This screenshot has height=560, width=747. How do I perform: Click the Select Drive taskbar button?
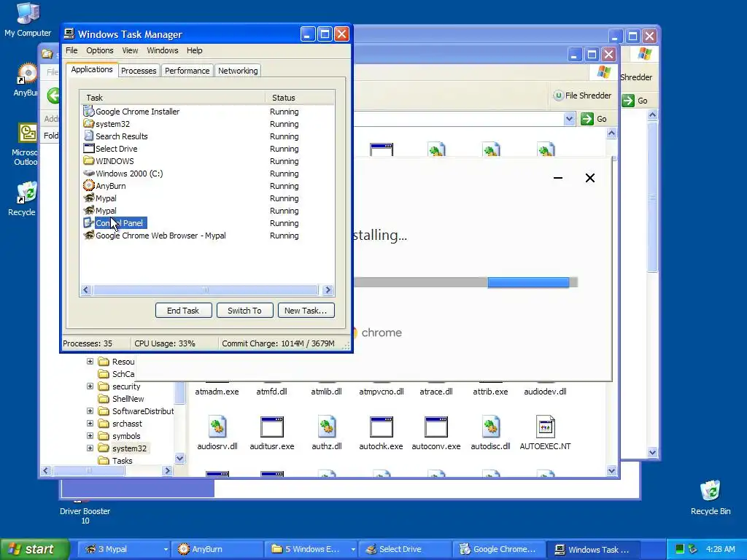point(403,549)
